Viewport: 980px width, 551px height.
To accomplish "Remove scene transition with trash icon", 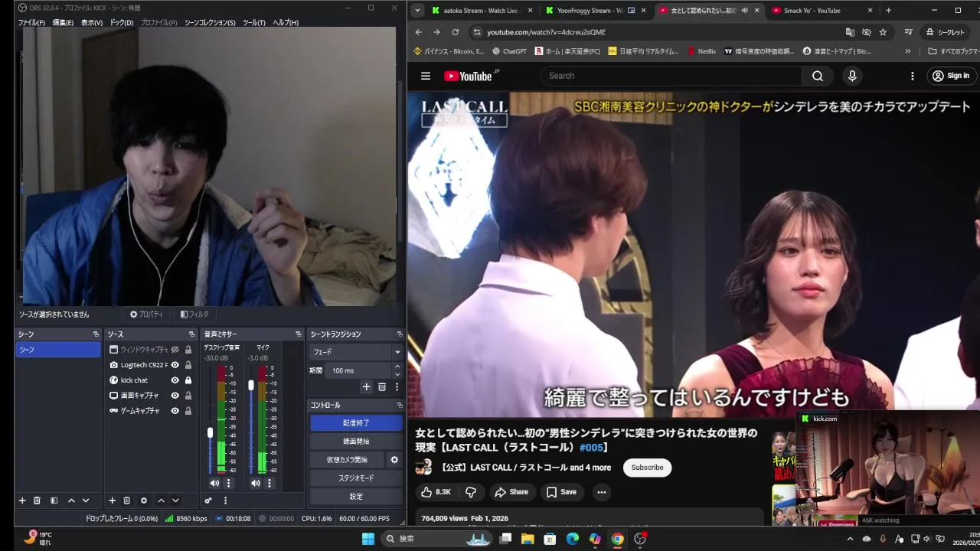I will [382, 386].
